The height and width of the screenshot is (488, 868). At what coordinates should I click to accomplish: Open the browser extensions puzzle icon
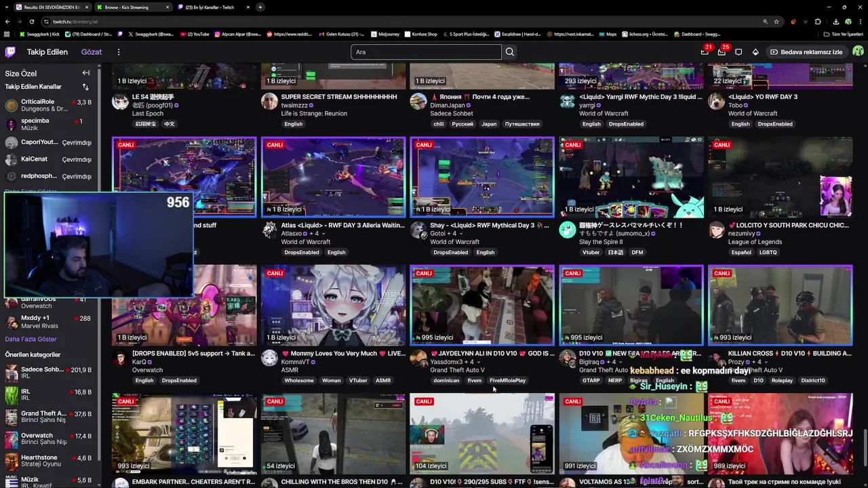[818, 22]
